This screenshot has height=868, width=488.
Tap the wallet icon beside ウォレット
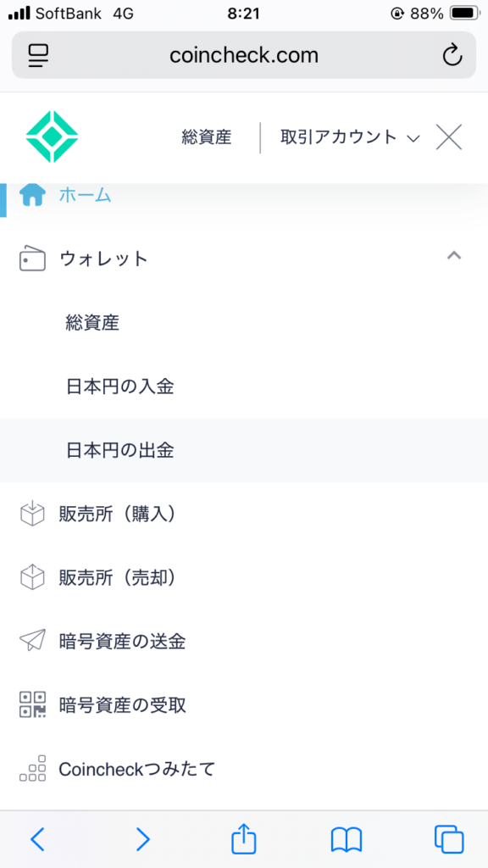[32, 259]
